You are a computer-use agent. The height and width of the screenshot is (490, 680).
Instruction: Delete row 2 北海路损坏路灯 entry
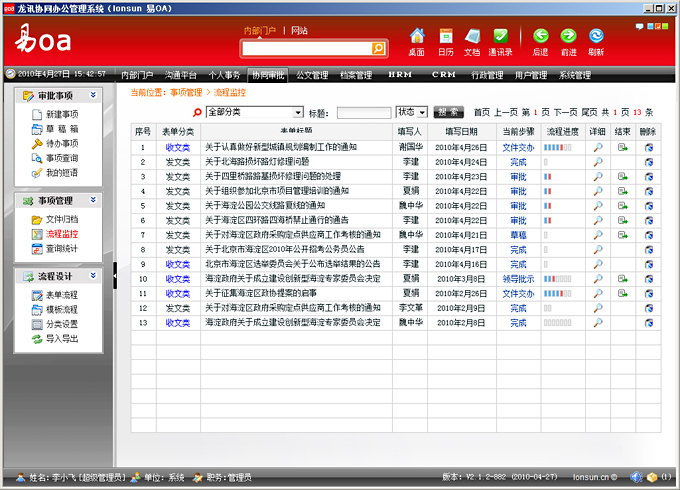coord(649,162)
